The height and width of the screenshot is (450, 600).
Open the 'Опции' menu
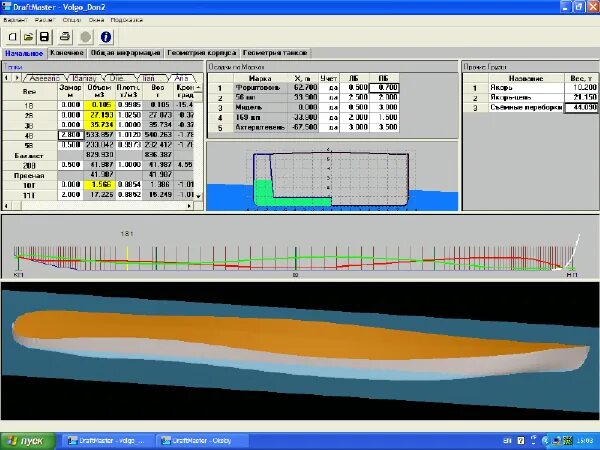click(72, 20)
